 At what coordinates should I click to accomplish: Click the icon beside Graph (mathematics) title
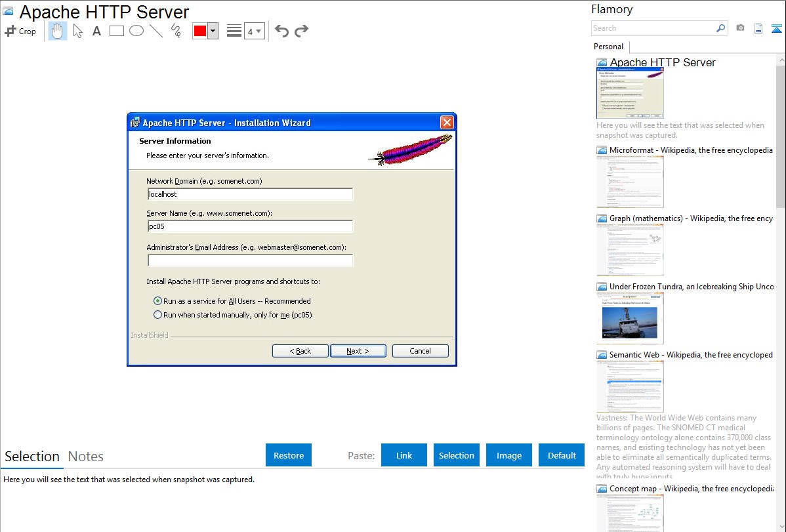[602, 218]
